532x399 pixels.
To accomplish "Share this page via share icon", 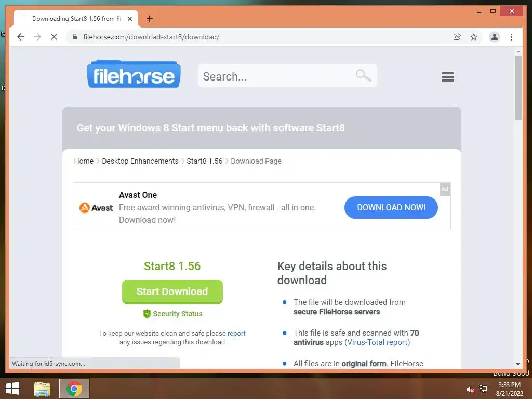I will [x=457, y=37].
